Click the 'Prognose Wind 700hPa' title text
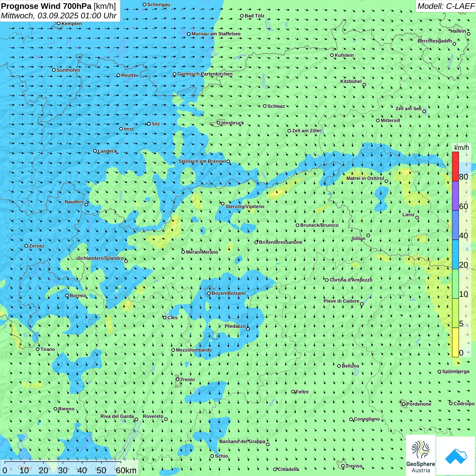This screenshot has height=476, width=476. click(x=46, y=6)
